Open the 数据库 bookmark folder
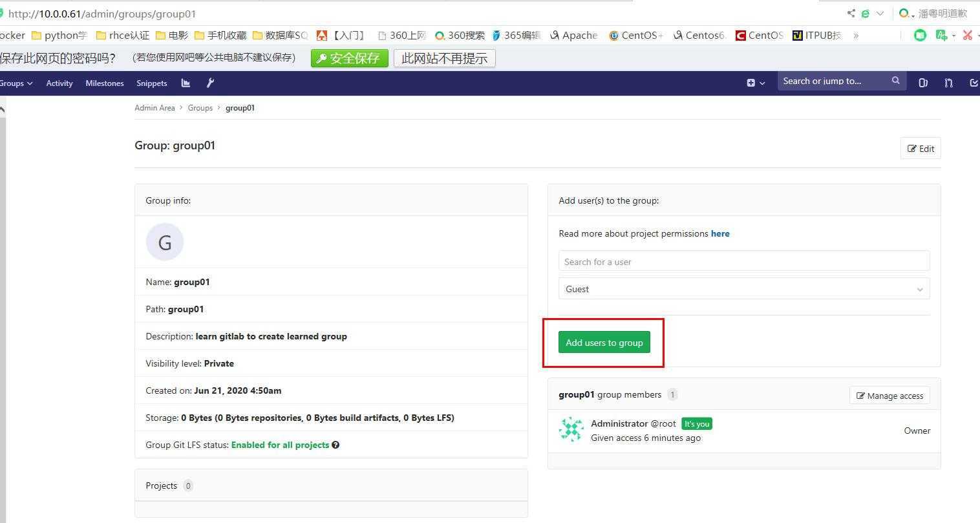Image resolution: width=980 pixels, height=523 pixels. [x=280, y=36]
